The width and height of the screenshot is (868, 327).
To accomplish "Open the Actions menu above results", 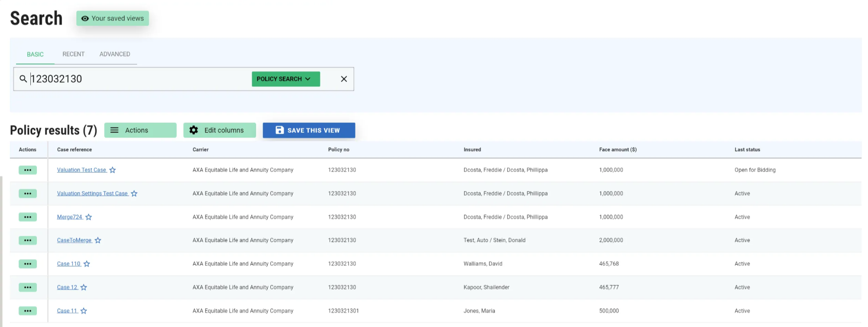I will [140, 130].
